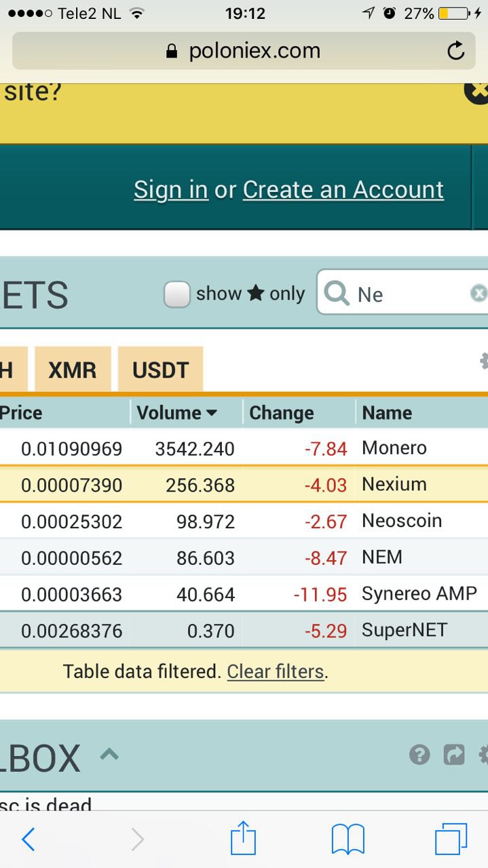488x868 pixels.
Task: Tap the lock icon beside poloniex.com
Action: pyautogui.click(x=172, y=52)
